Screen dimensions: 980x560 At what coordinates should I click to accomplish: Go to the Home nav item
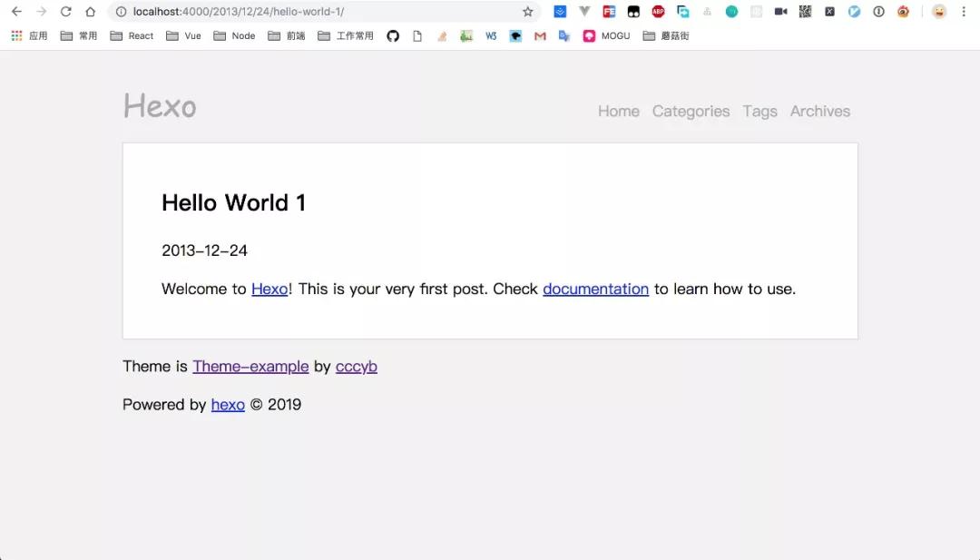(x=619, y=111)
